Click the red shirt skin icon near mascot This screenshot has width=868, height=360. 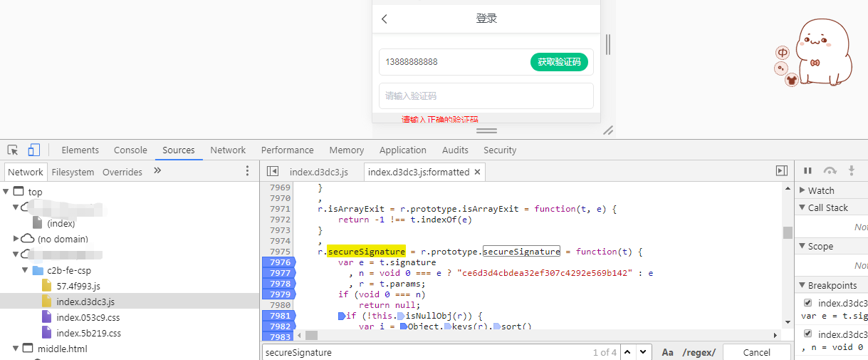791,80
